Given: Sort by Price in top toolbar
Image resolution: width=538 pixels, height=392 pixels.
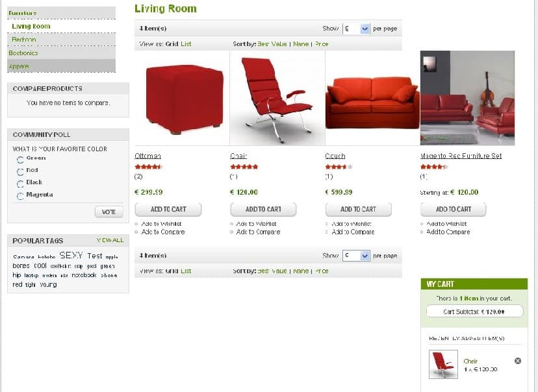Looking at the screenshot, I should point(322,44).
